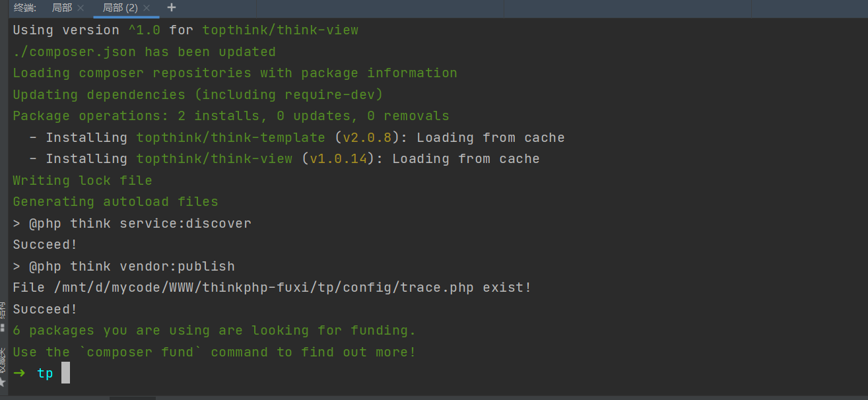
Task: Open the Structure tool window icon
Action: tap(3, 327)
